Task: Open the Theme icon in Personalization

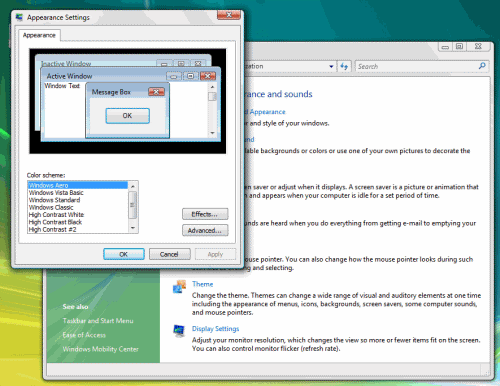Action: click(x=179, y=287)
